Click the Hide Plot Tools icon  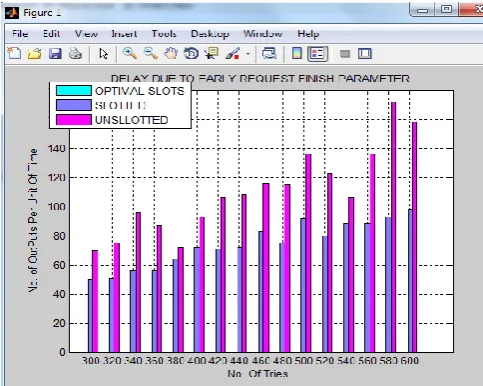point(345,54)
